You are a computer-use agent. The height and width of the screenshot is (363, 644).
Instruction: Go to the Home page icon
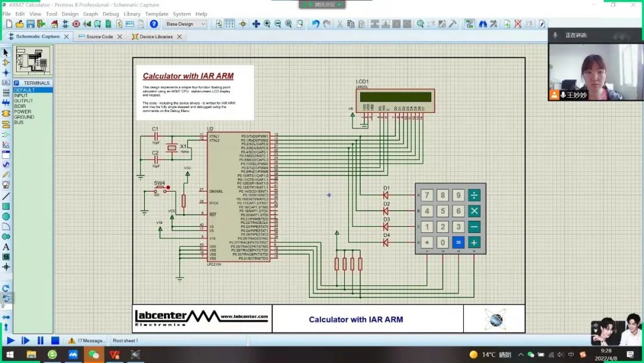[54, 24]
